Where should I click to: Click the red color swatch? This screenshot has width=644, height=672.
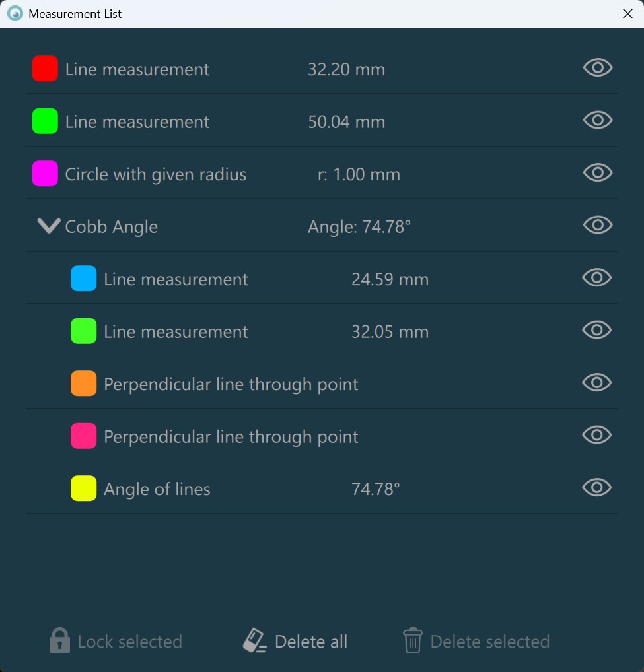coord(45,69)
